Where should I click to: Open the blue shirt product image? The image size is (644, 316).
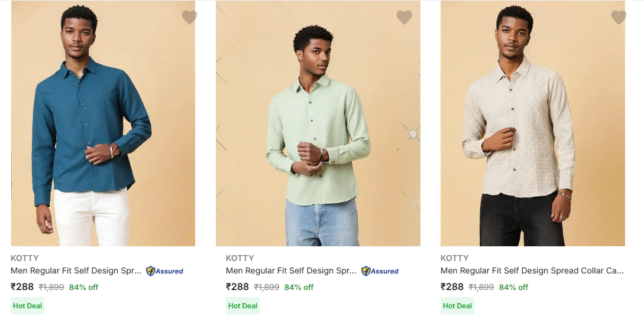pyautogui.click(x=103, y=124)
